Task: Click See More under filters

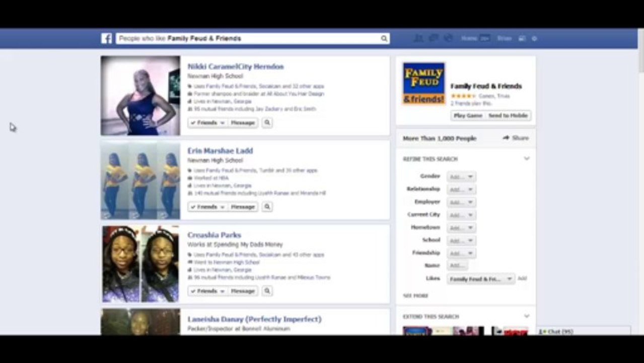Action: coord(415,295)
